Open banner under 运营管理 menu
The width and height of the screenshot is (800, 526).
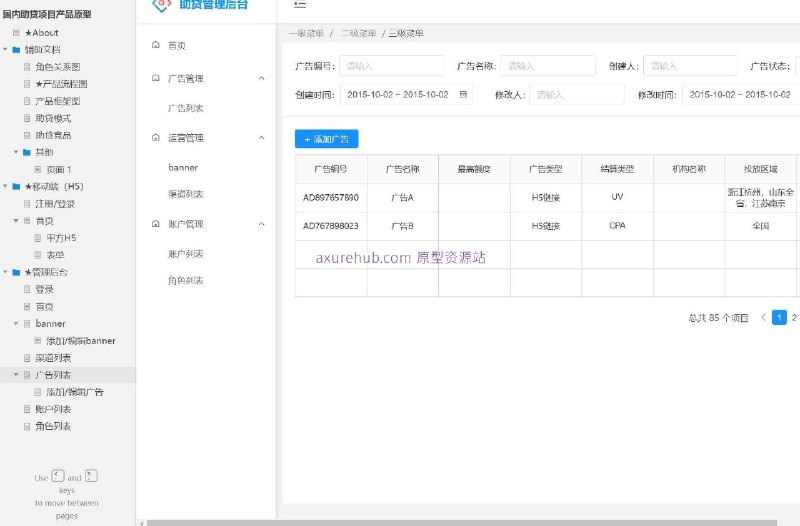tap(183, 167)
